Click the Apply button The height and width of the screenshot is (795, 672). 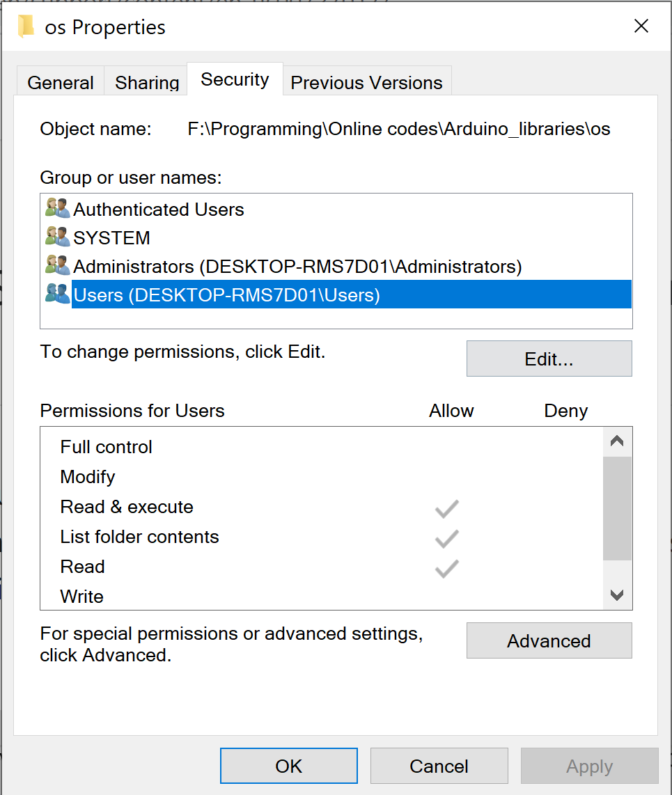click(x=588, y=766)
